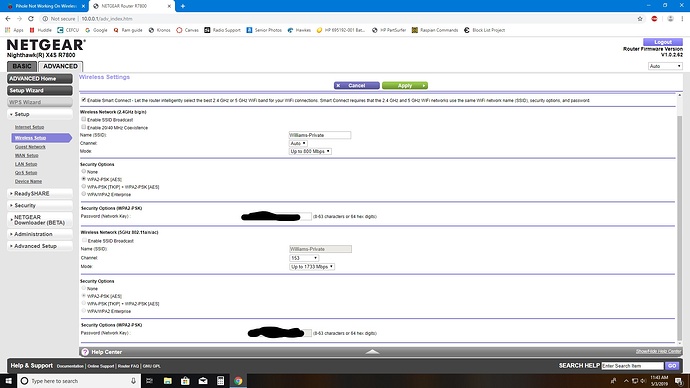Open the Block List Project bookmark
The height and width of the screenshot is (388, 690).
click(x=484, y=30)
